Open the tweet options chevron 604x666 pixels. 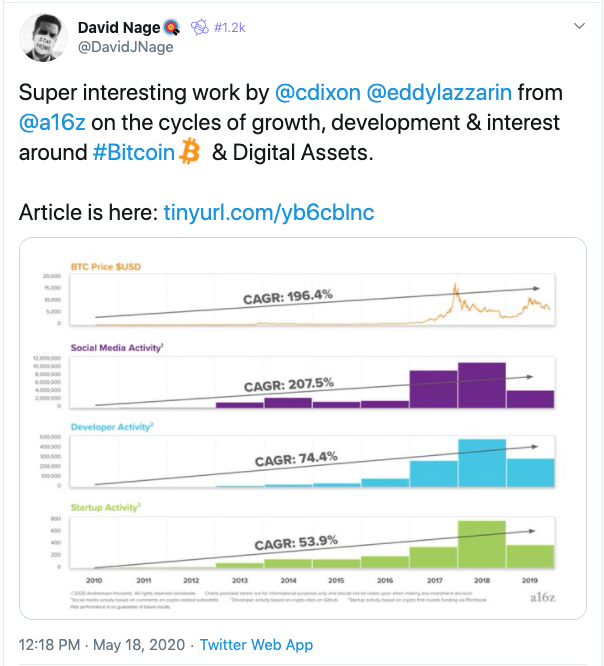(579, 26)
